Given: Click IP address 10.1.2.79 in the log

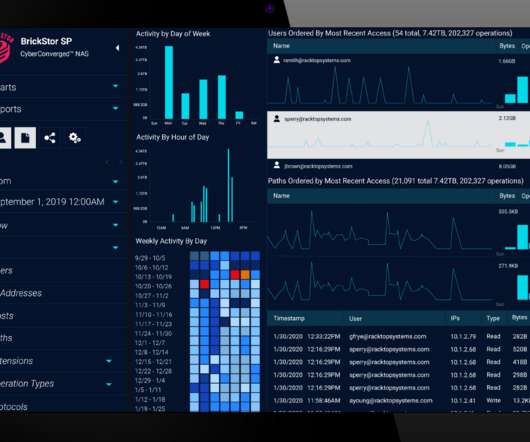Looking at the screenshot, I should click(463, 337).
